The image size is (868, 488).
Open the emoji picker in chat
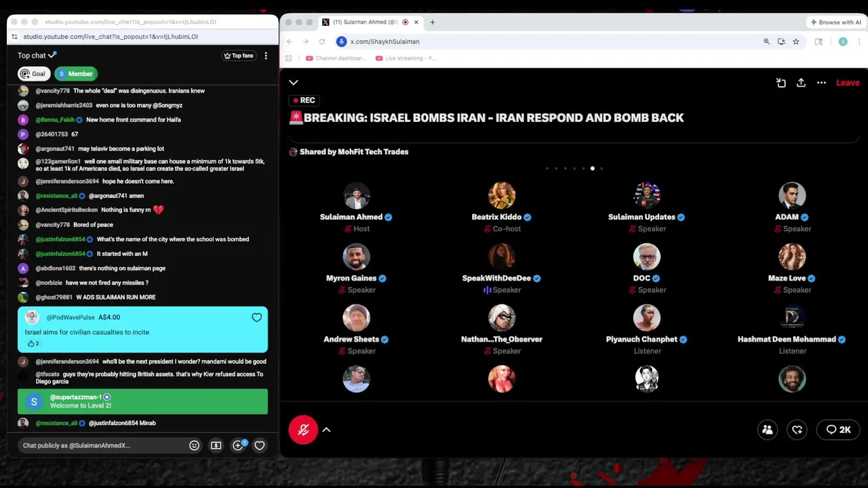point(194,445)
